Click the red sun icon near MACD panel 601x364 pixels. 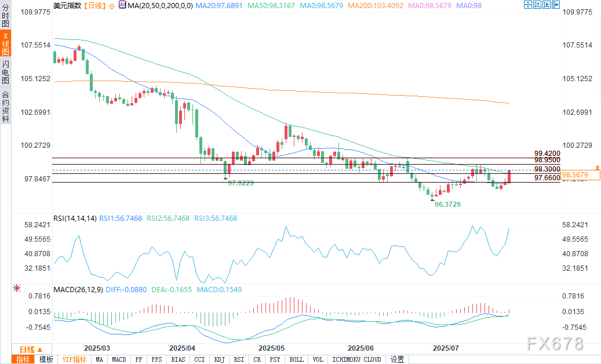point(16,288)
